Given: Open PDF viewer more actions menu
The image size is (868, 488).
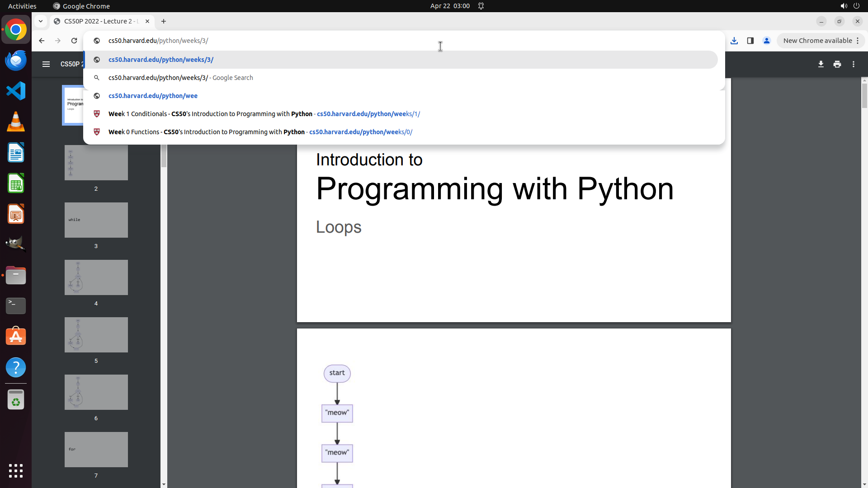Looking at the screenshot, I should tap(853, 64).
